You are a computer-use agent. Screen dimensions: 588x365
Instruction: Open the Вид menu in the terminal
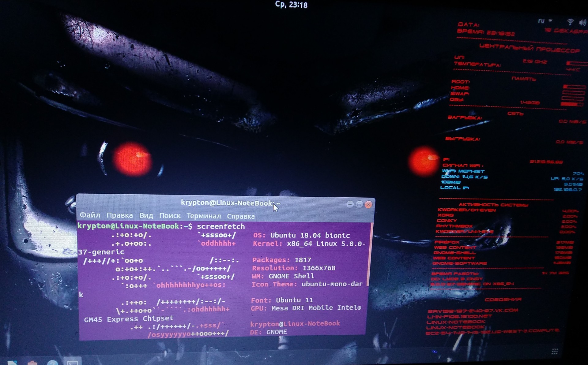tap(146, 216)
